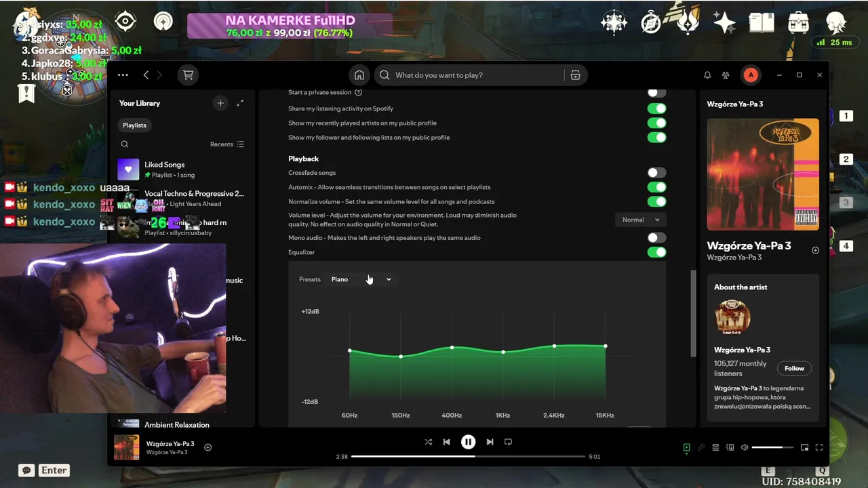Seek in the song progress bar
The height and width of the screenshot is (488, 868).
pyautogui.click(x=468, y=456)
